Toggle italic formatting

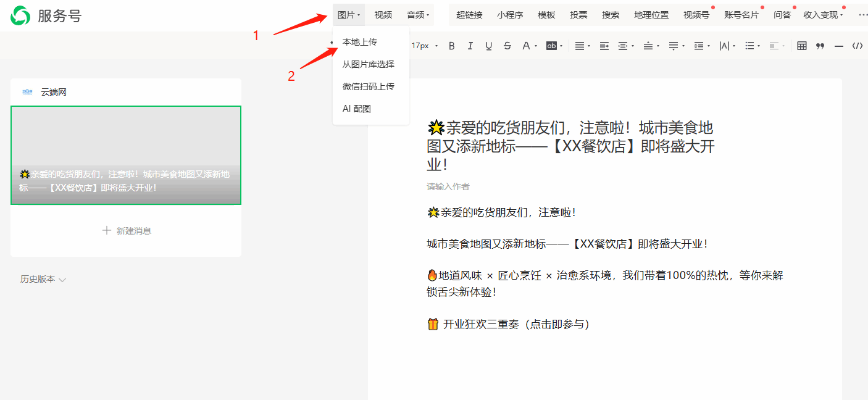pos(470,46)
